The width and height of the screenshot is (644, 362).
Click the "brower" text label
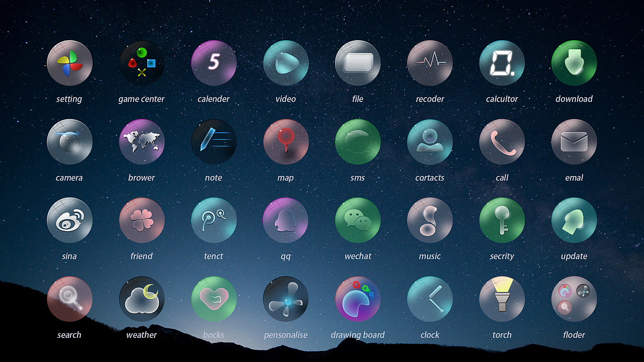[141, 178]
